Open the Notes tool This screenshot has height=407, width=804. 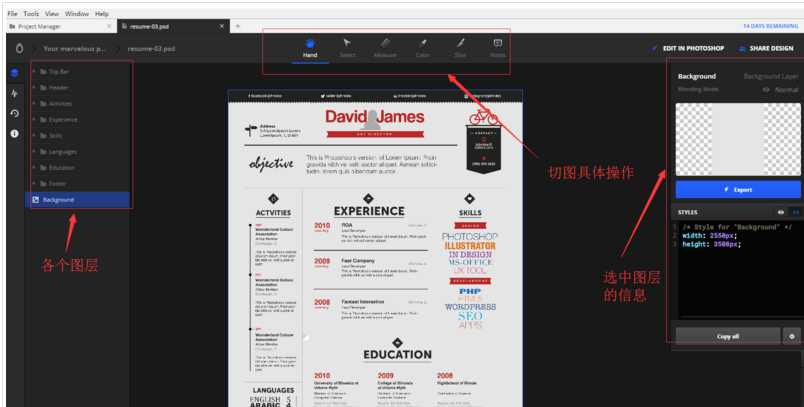497,47
